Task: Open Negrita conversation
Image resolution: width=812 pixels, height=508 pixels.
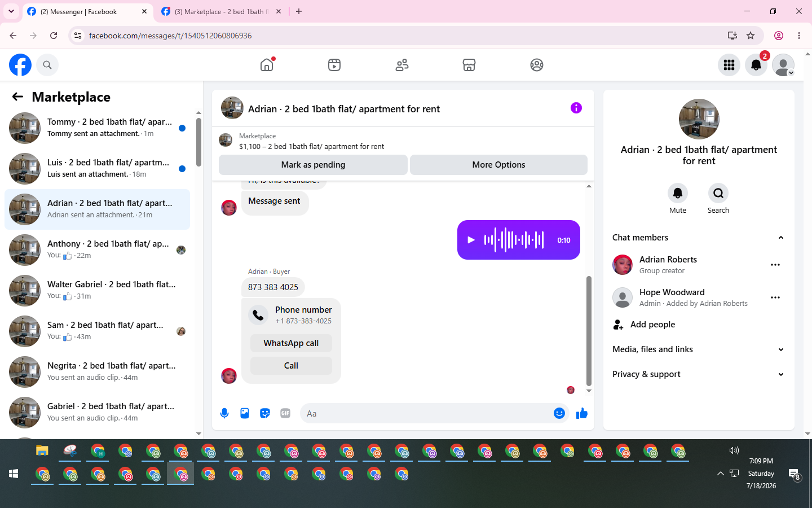Action: point(97,372)
